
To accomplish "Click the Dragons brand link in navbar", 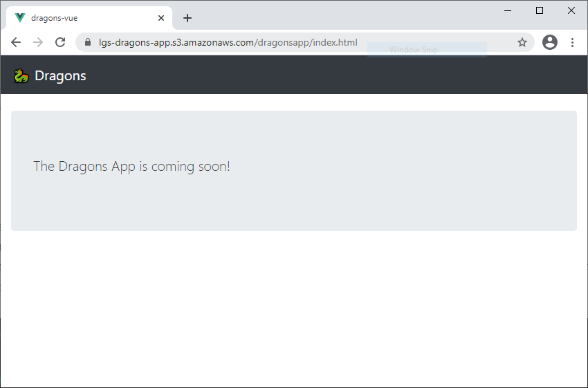I will (x=60, y=76).
